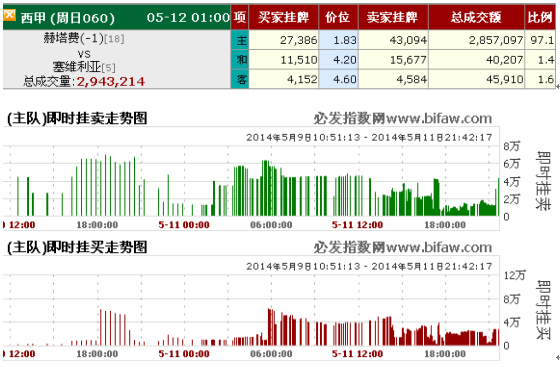Click the 卖家挂牌 column header
560x367 pixels.
point(393,17)
